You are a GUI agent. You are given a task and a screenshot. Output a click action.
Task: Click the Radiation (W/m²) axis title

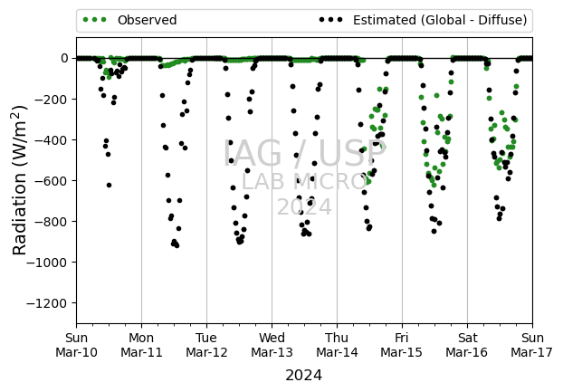click(x=19, y=180)
